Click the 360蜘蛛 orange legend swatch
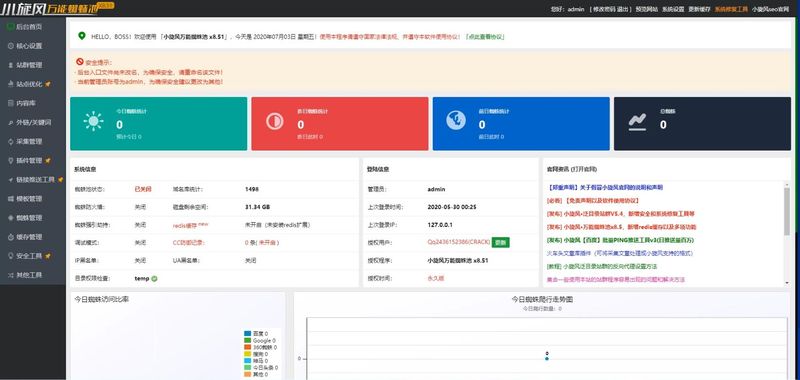Image resolution: width=800 pixels, height=380 pixels. (247, 347)
